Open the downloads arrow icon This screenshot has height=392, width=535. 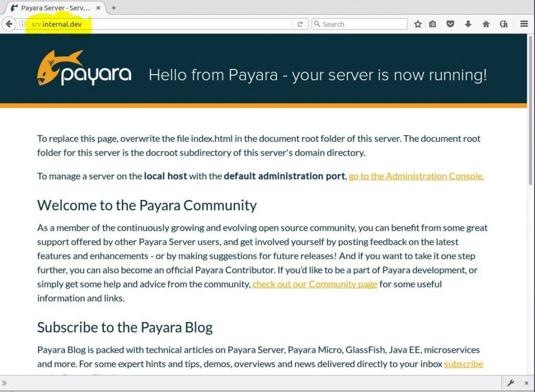point(468,24)
